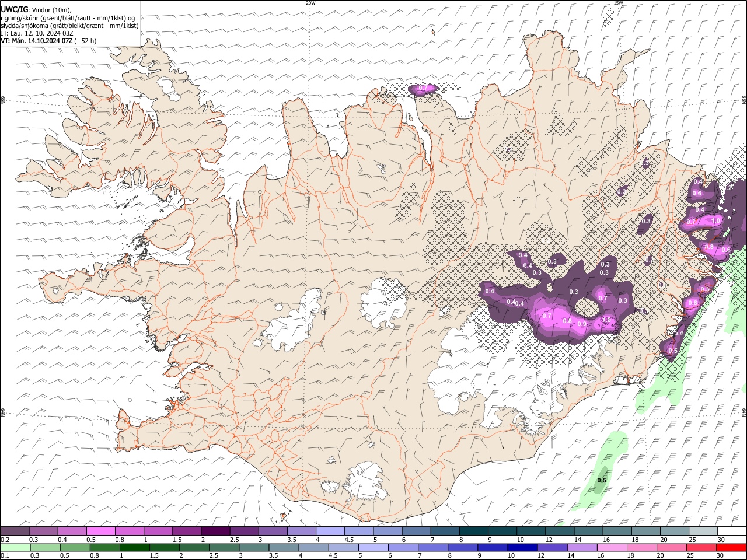Select the pale green 0.1 swatch in the lower legend row
This screenshot has width=747, height=560.
(x=15, y=548)
